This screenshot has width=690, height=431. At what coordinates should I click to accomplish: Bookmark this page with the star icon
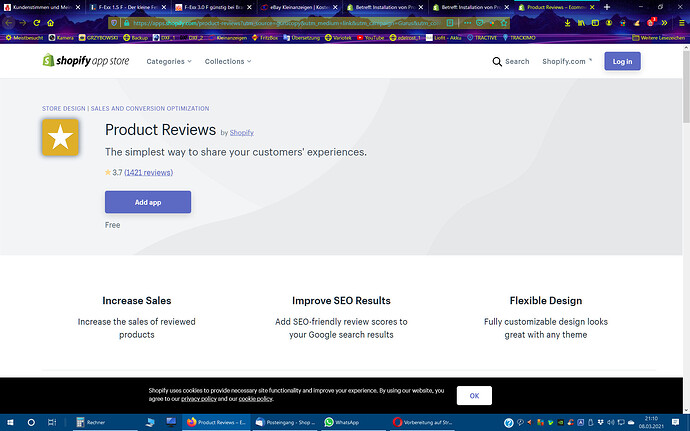pos(504,23)
